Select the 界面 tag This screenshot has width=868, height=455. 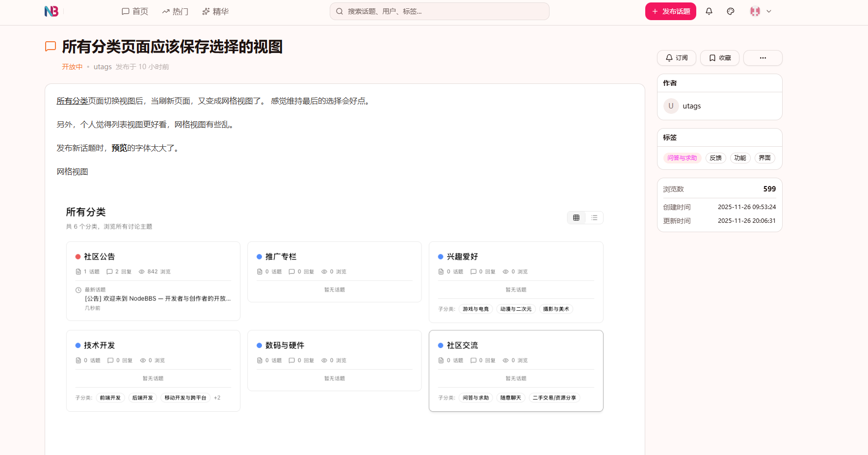tap(764, 158)
